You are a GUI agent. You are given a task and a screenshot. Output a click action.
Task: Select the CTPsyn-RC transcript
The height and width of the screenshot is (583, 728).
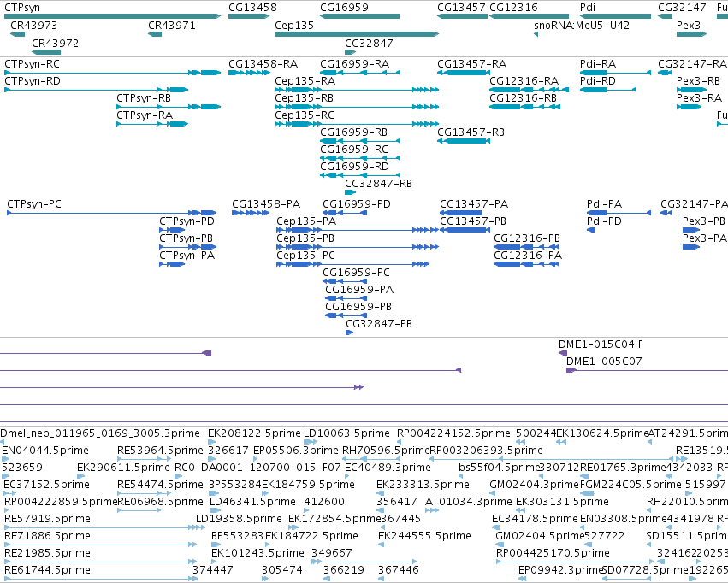[112, 73]
